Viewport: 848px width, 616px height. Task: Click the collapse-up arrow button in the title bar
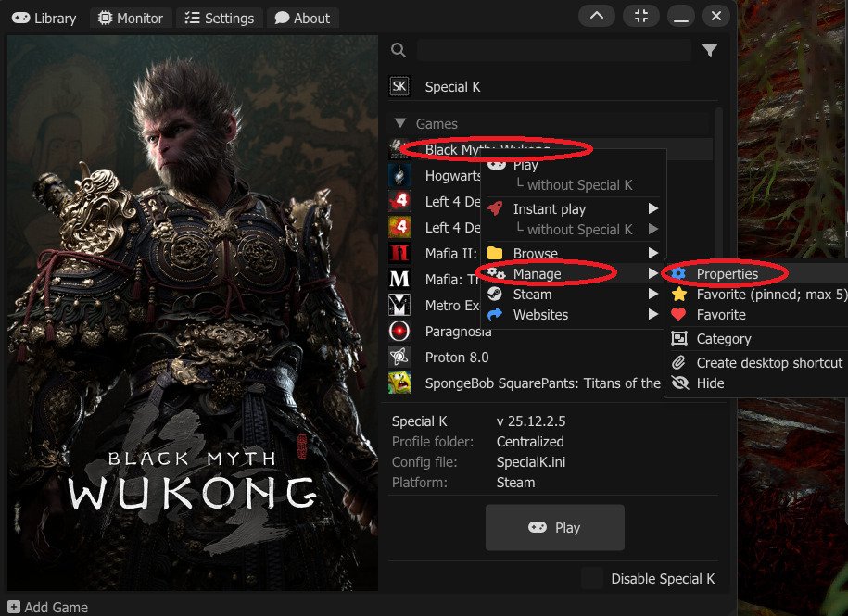(597, 17)
